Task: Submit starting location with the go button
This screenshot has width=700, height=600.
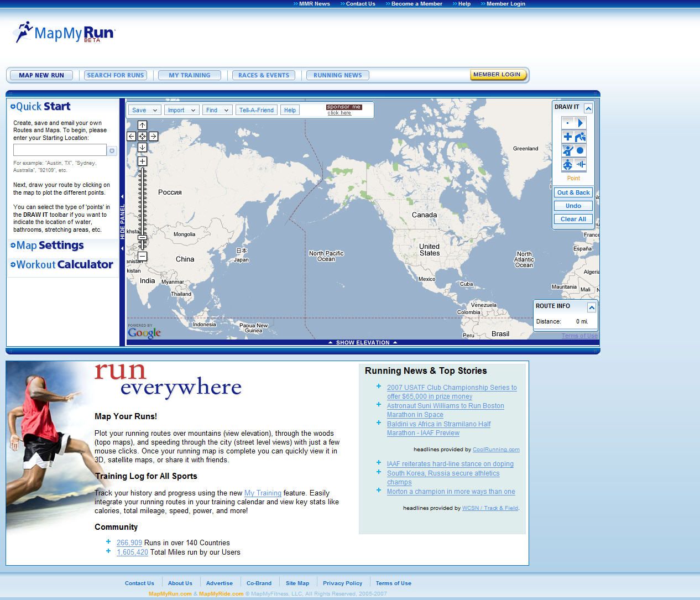Action: pyautogui.click(x=112, y=150)
